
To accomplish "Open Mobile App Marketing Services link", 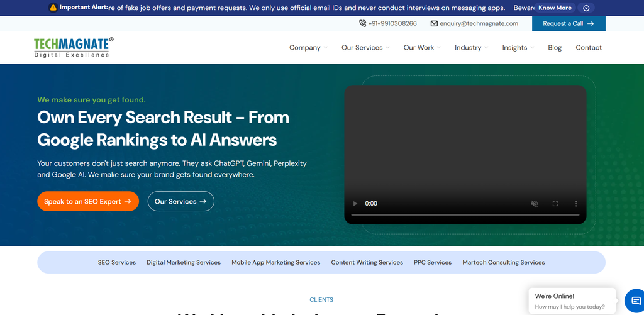I will (x=276, y=262).
